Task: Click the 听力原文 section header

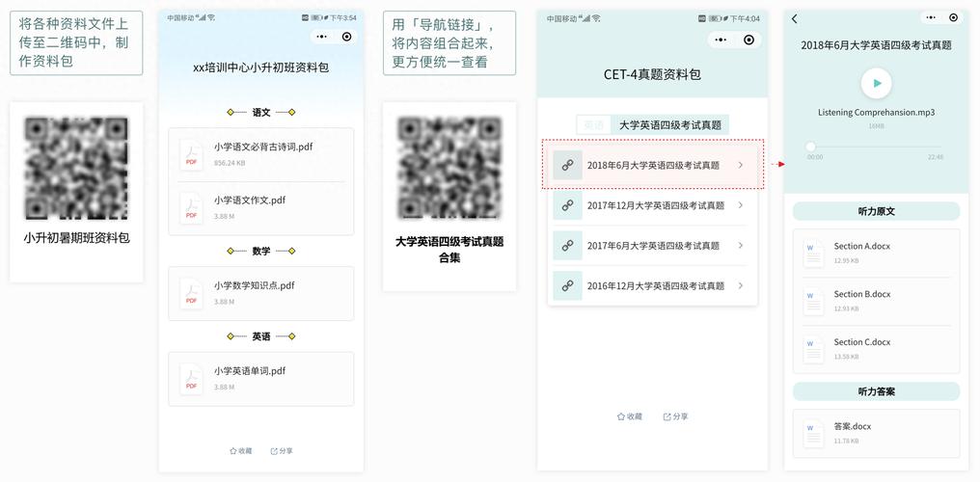Action: click(x=876, y=211)
